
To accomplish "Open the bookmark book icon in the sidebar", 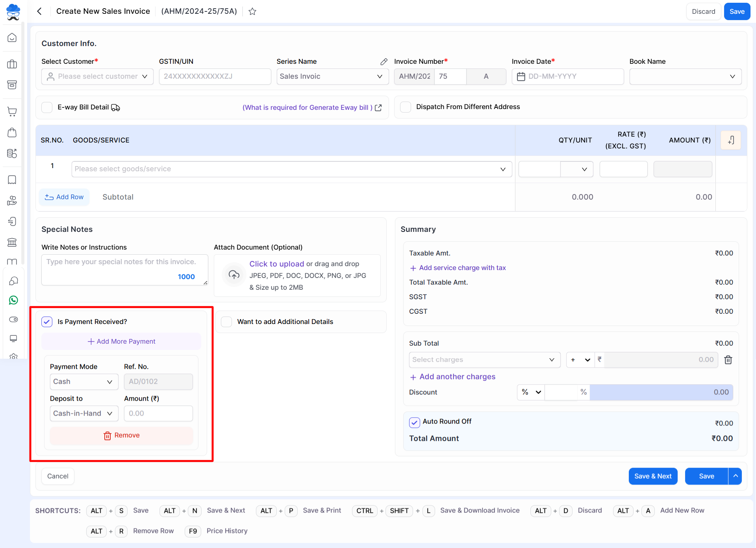I will point(12,180).
